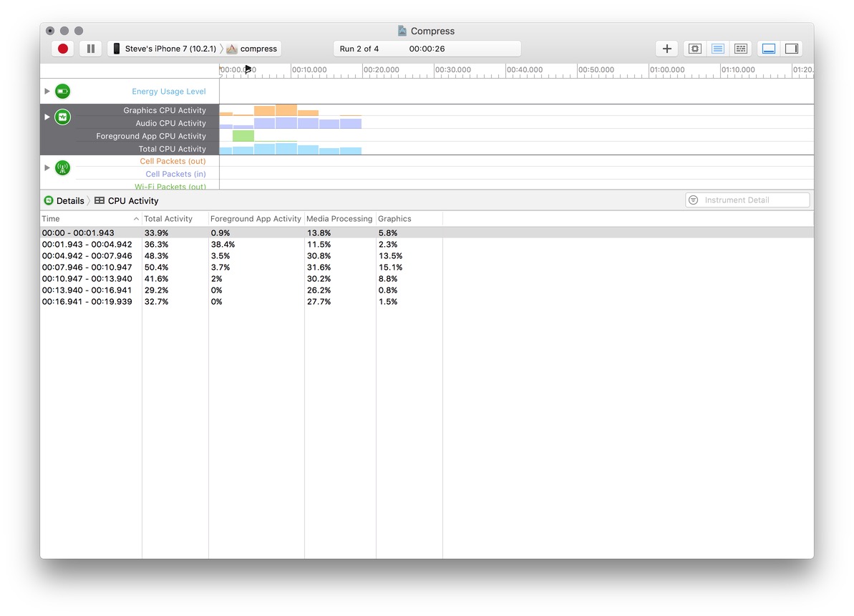The width and height of the screenshot is (854, 616).
Task: Click the red Record button
Action: point(63,49)
